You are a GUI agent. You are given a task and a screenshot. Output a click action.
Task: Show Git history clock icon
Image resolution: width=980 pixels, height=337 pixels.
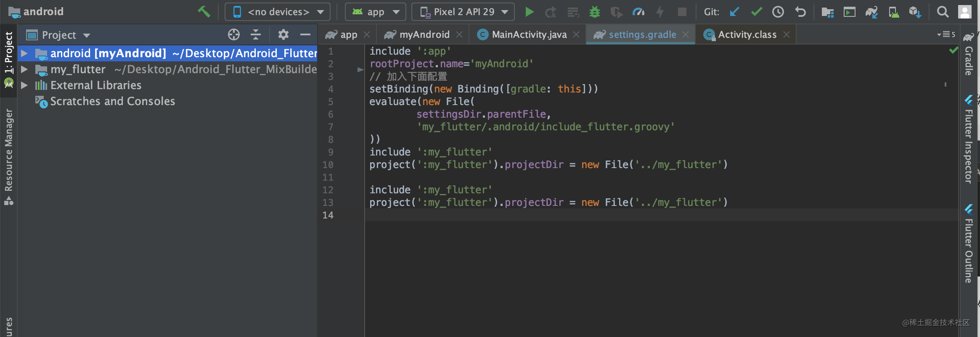point(778,12)
